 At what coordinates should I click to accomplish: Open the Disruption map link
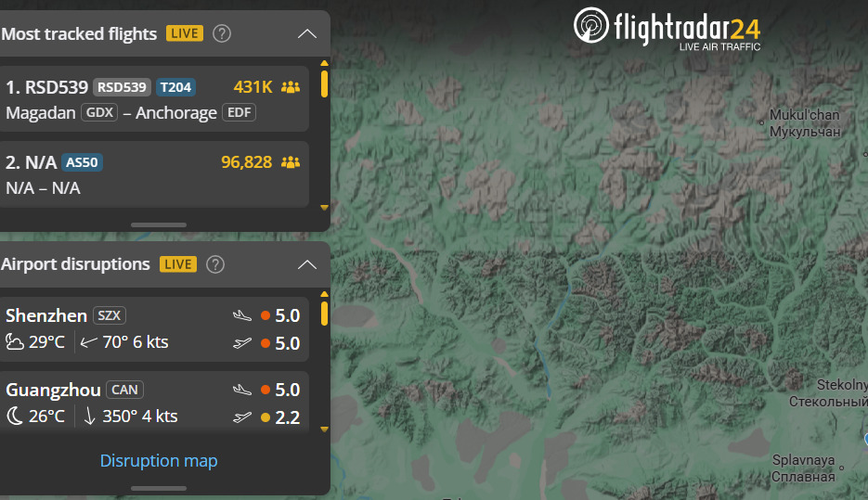159,460
